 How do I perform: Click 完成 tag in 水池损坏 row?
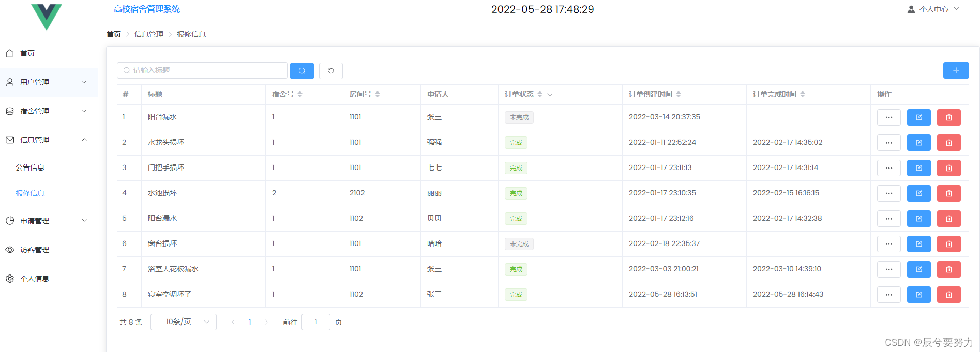coord(516,193)
